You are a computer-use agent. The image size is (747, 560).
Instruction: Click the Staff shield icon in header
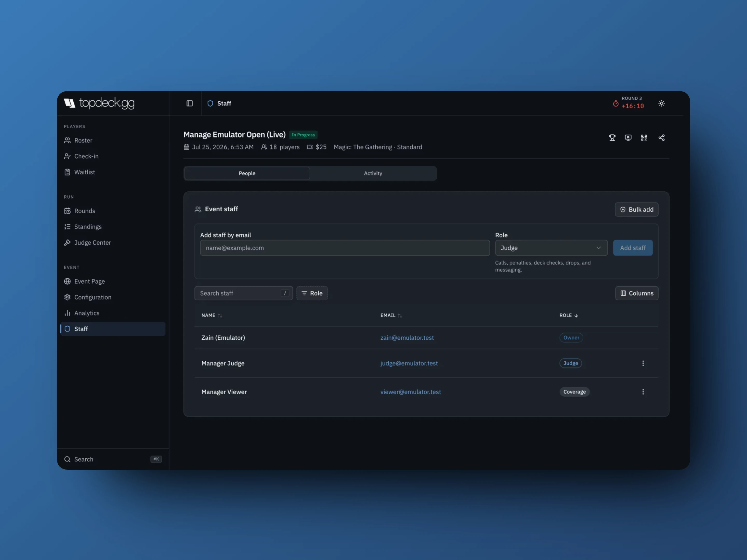pyautogui.click(x=210, y=103)
